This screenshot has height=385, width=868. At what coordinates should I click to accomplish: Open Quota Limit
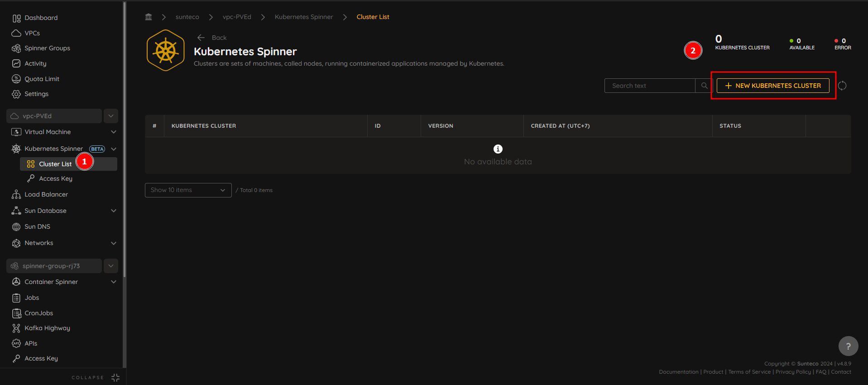point(36,79)
